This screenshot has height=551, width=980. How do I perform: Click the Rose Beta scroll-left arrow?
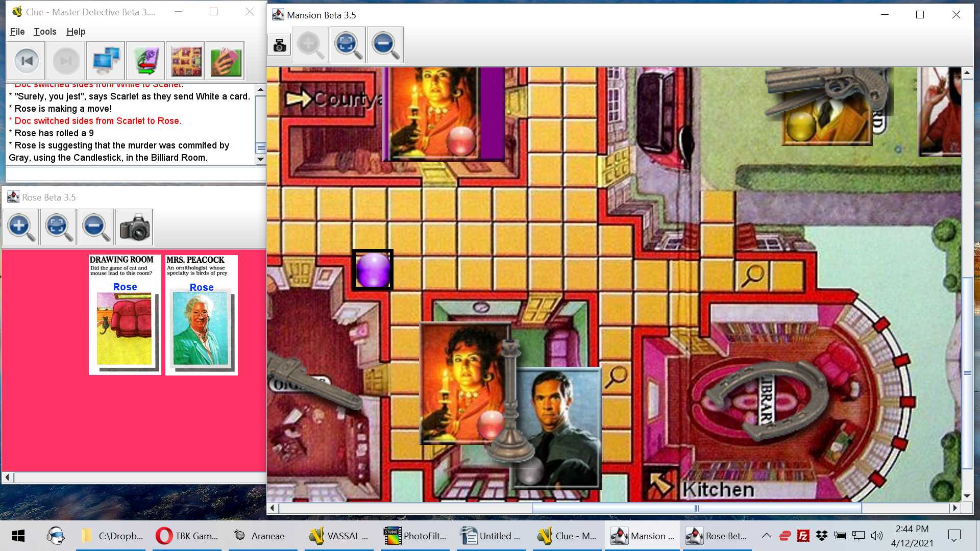tap(7, 478)
